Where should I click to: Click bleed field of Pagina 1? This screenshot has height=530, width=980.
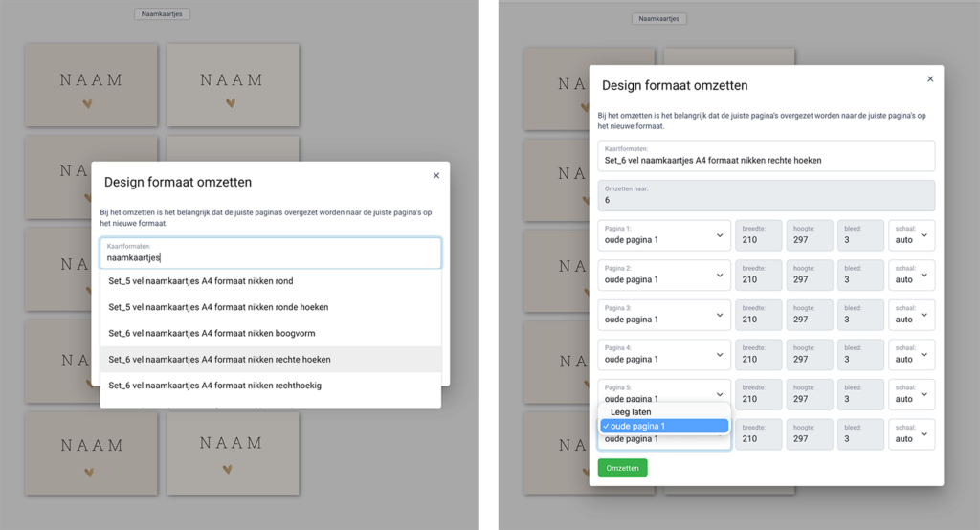860,235
